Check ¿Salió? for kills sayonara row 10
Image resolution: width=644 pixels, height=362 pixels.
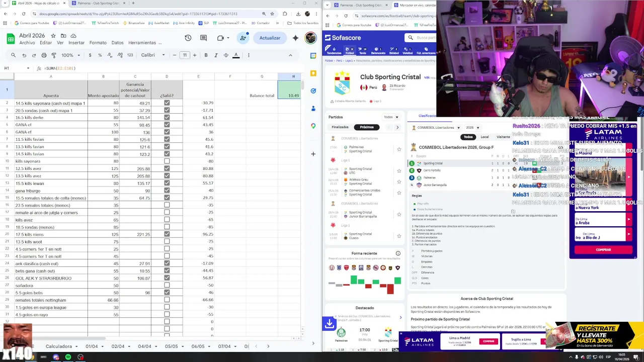click(x=167, y=161)
